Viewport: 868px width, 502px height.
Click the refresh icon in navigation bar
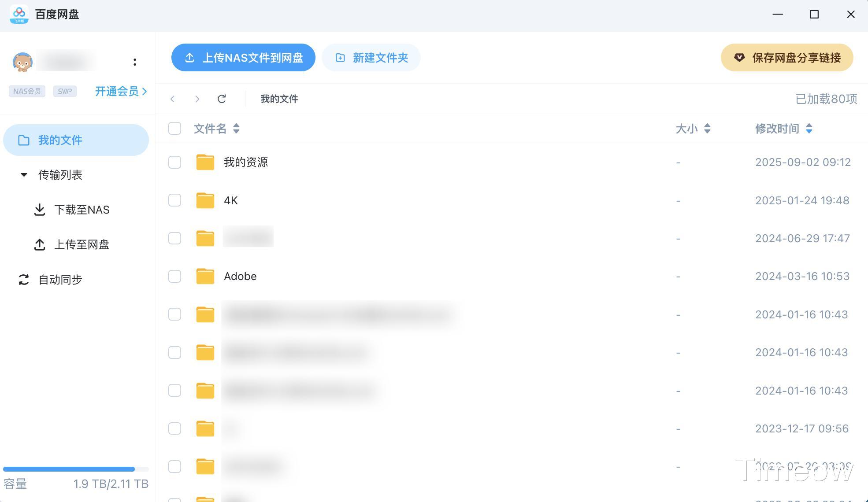click(222, 99)
